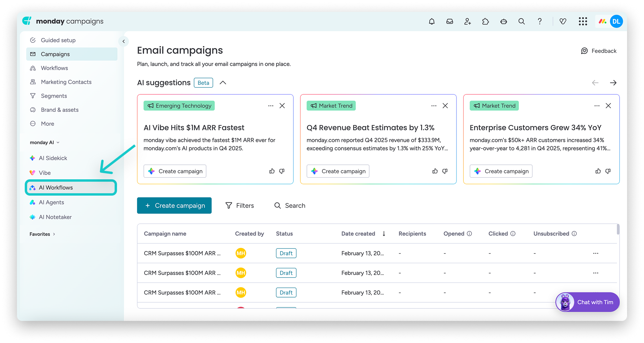Thumbs up the Enterprise Customers suggestion
The width and height of the screenshot is (644, 343).
pyautogui.click(x=598, y=171)
